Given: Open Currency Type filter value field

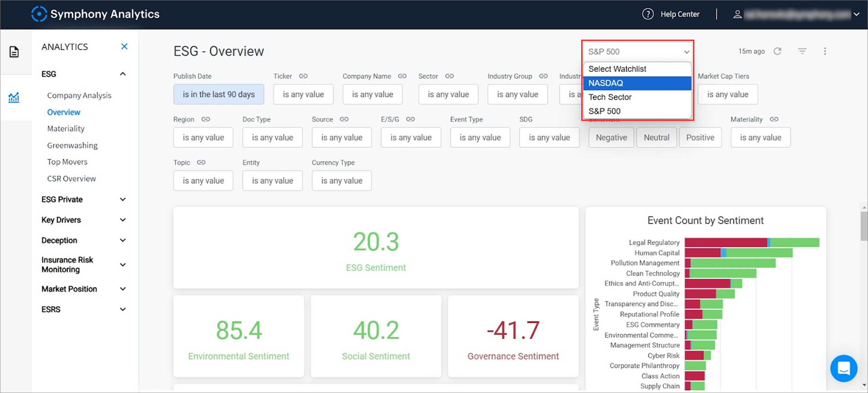Looking at the screenshot, I should 342,181.
